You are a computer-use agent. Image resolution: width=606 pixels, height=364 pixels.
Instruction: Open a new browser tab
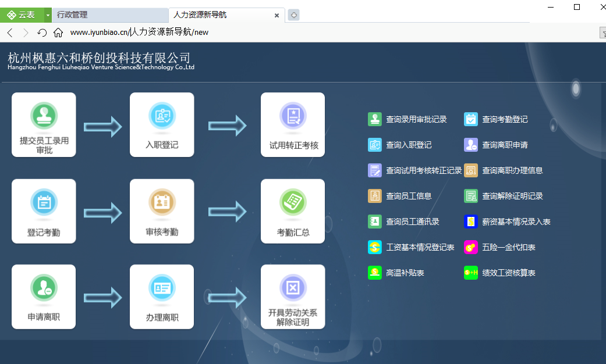(293, 15)
